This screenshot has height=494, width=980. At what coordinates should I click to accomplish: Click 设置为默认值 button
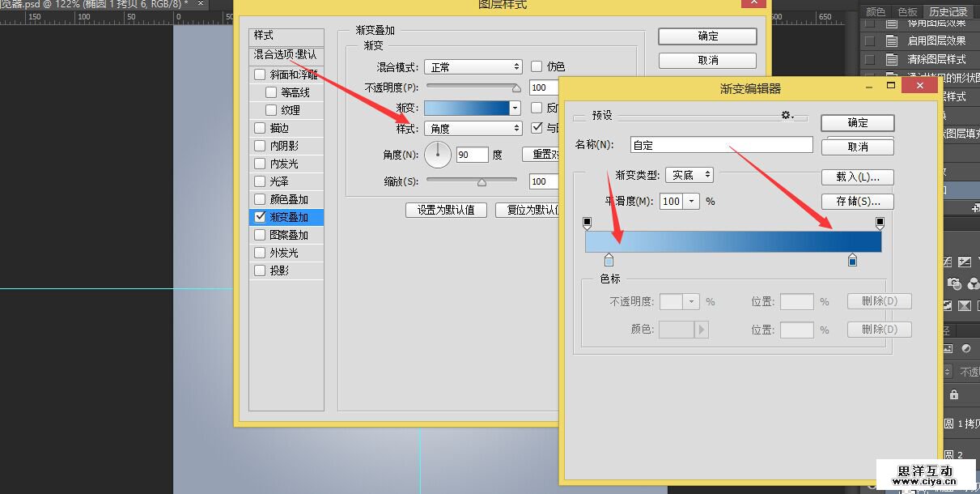[x=446, y=210]
